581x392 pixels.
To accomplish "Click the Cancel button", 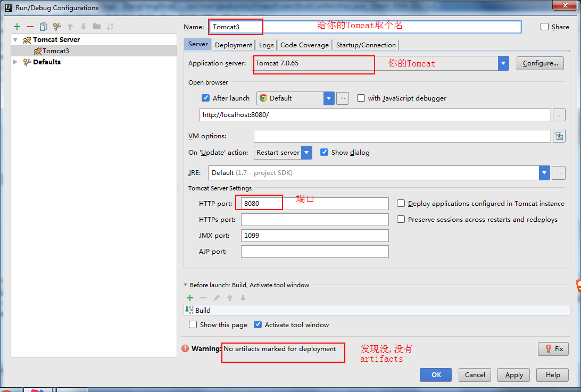I will [x=475, y=374].
